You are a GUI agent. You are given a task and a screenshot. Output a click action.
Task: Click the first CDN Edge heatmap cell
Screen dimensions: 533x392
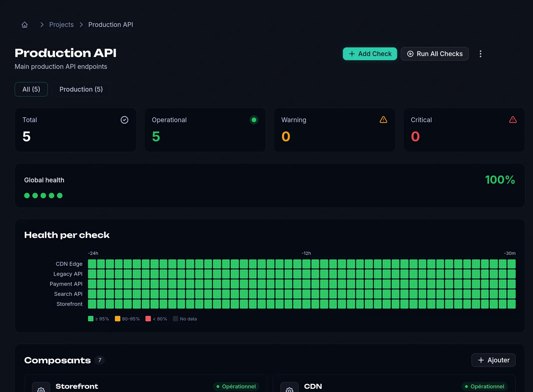[x=92, y=264]
